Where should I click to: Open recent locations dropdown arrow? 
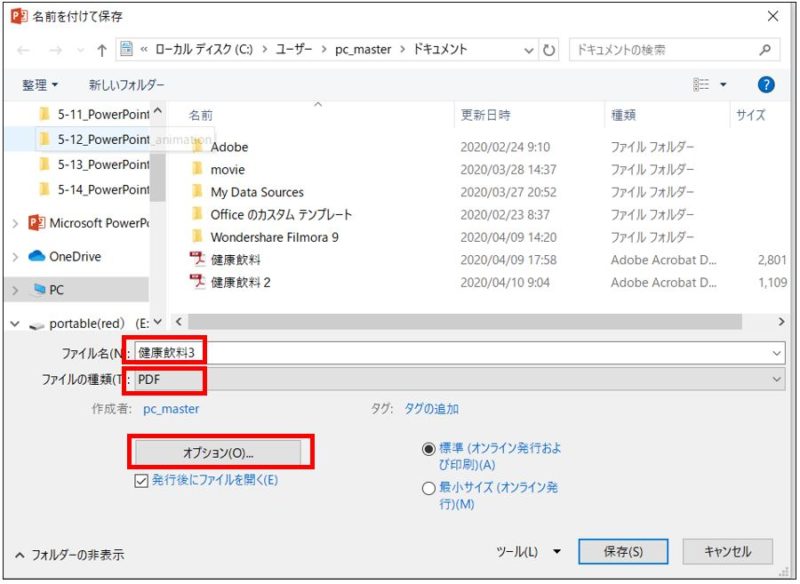[x=80, y=50]
